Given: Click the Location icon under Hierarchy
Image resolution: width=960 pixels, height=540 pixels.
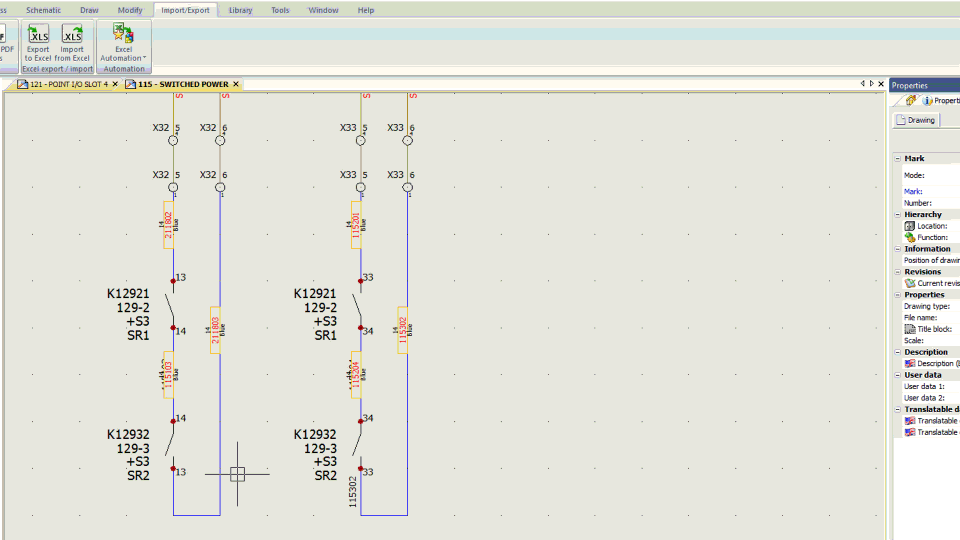Looking at the screenshot, I should [x=910, y=226].
